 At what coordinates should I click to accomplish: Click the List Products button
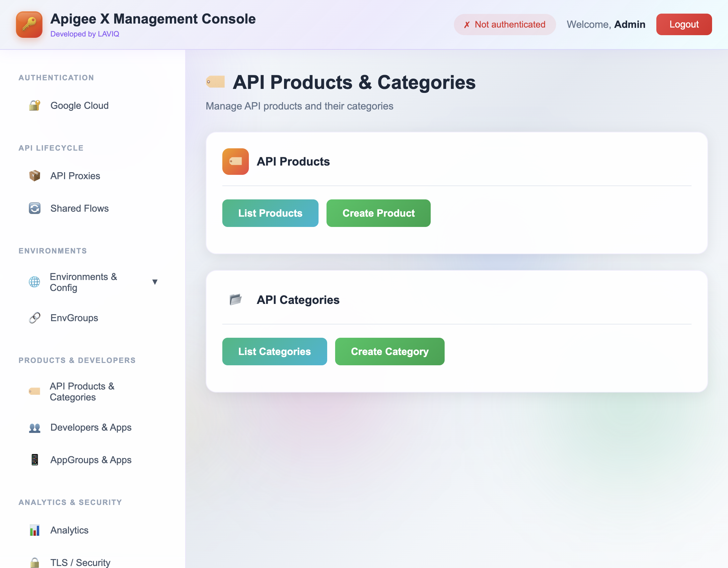pos(270,213)
